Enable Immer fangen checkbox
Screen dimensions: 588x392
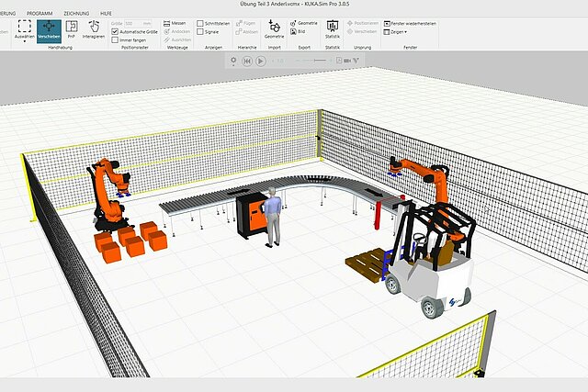[114, 39]
